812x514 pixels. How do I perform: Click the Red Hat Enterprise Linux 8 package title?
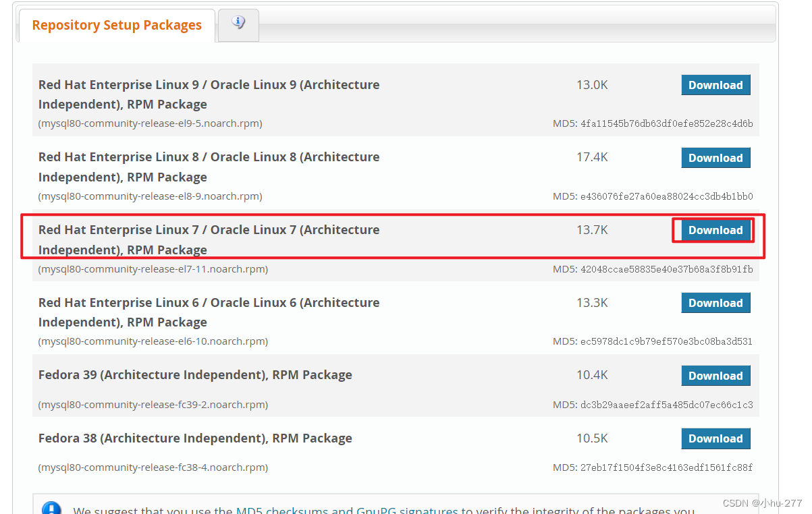pos(209,167)
